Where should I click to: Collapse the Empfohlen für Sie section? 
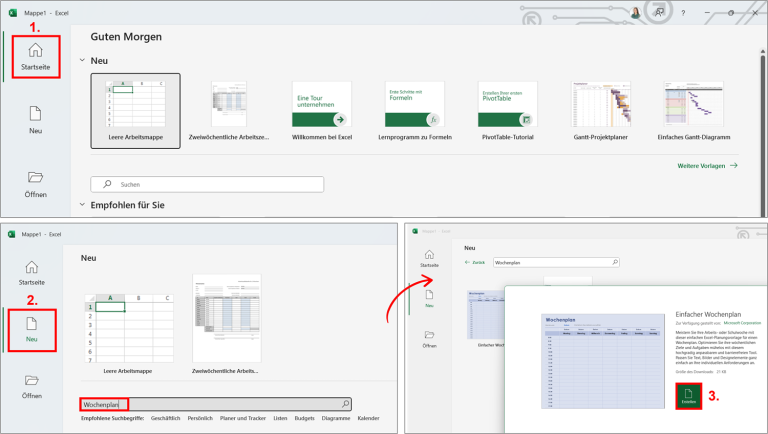point(82,205)
